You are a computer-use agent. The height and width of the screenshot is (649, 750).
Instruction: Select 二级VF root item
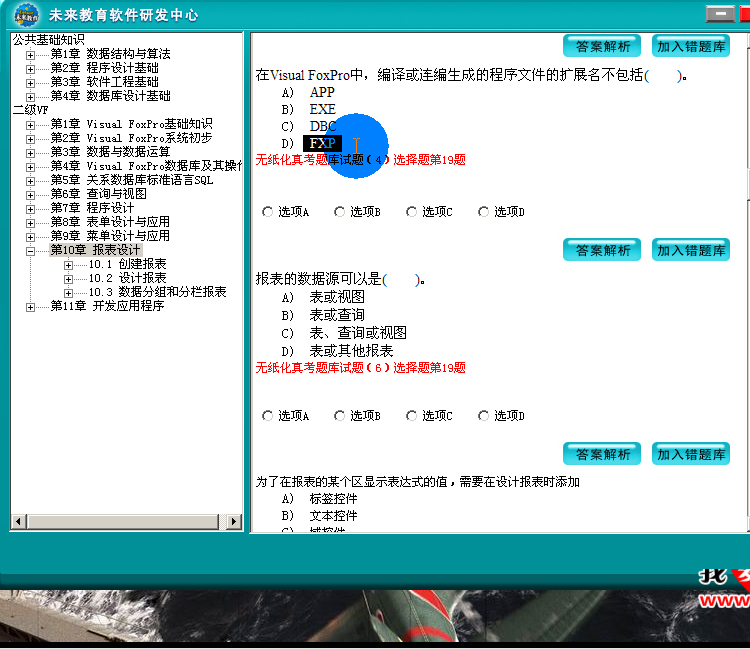click(30, 110)
